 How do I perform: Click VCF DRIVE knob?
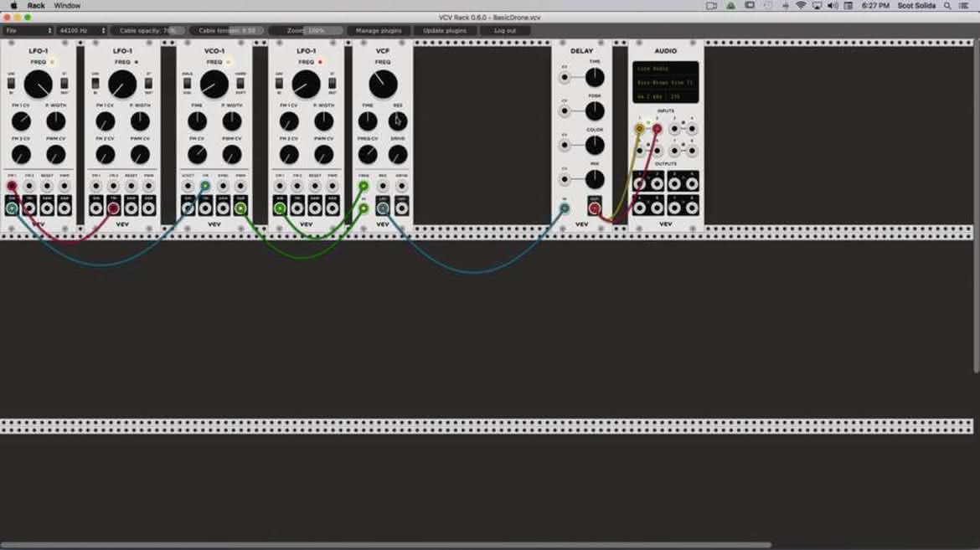point(398,154)
